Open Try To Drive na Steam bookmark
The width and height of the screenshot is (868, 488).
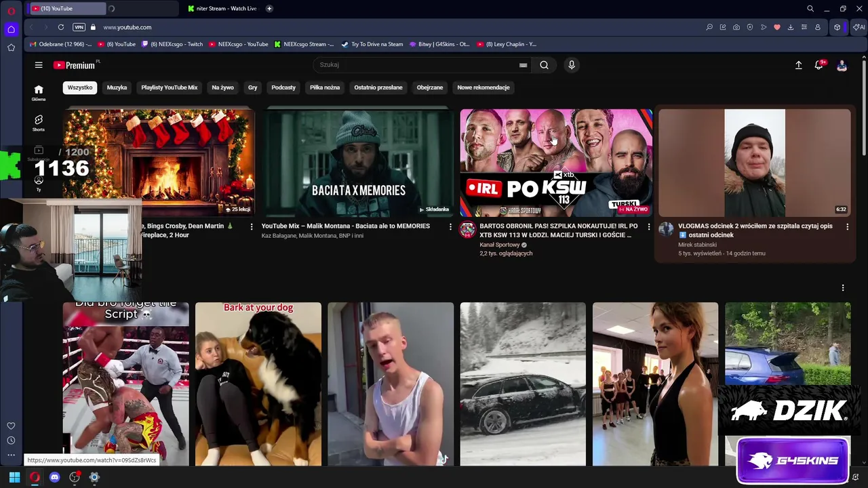[372, 44]
